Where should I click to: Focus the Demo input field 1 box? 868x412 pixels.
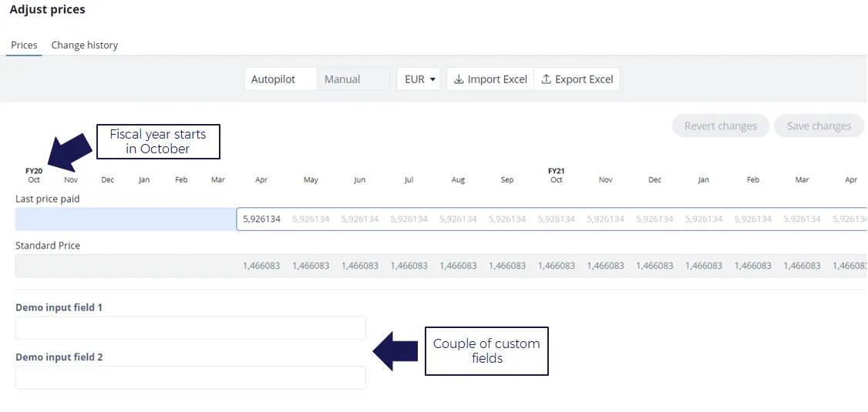[190, 328]
